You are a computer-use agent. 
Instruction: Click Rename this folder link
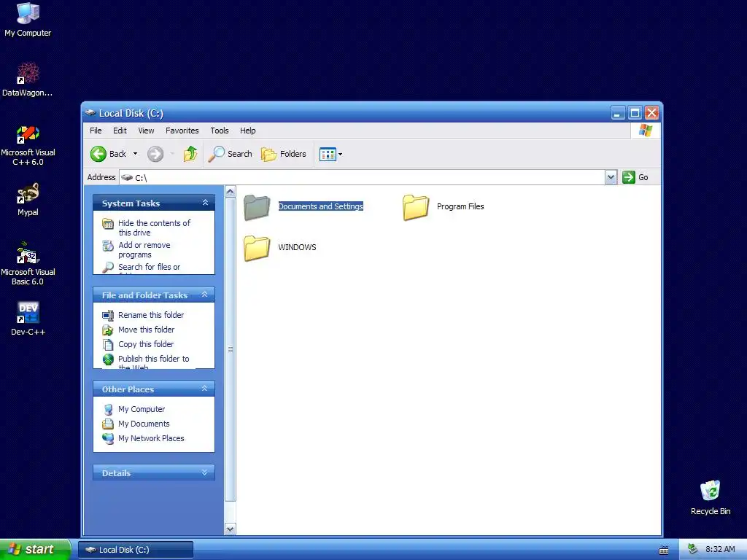tap(150, 315)
